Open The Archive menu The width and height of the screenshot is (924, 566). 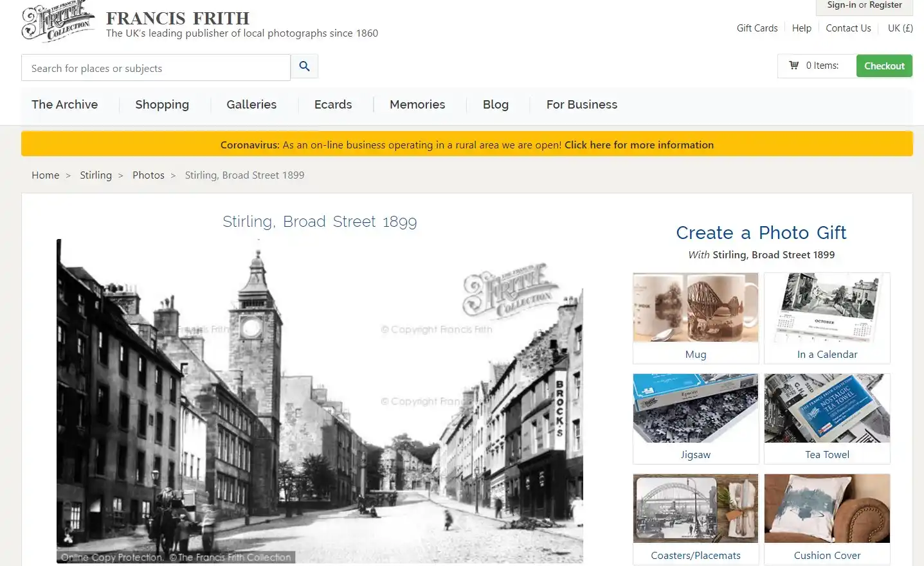point(65,105)
